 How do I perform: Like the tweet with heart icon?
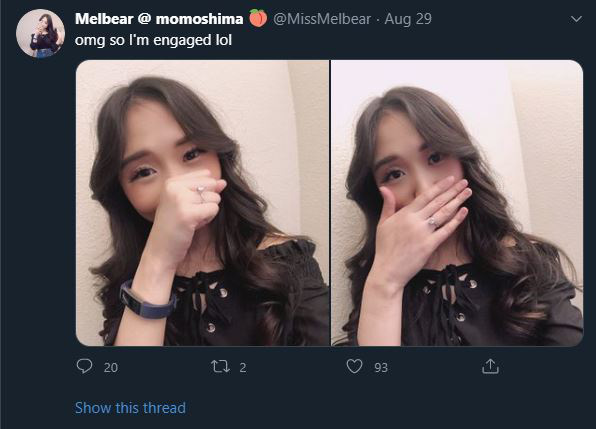354,366
